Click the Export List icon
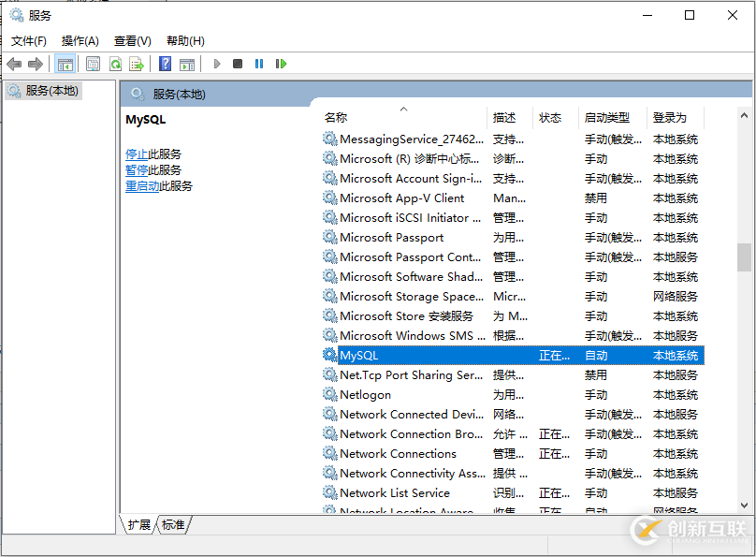Viewport: 756px width, 557px height. 137,64
